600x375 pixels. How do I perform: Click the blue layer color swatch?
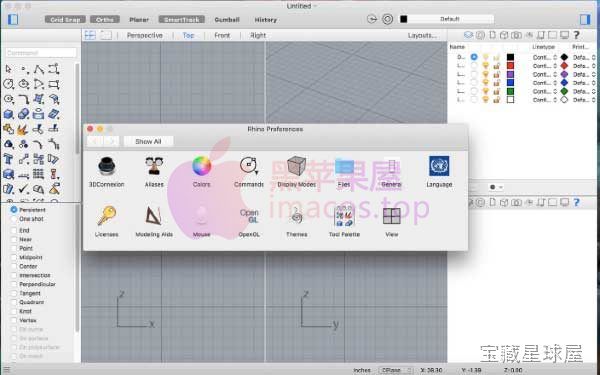pyautogui.click(x=510, y=83)
